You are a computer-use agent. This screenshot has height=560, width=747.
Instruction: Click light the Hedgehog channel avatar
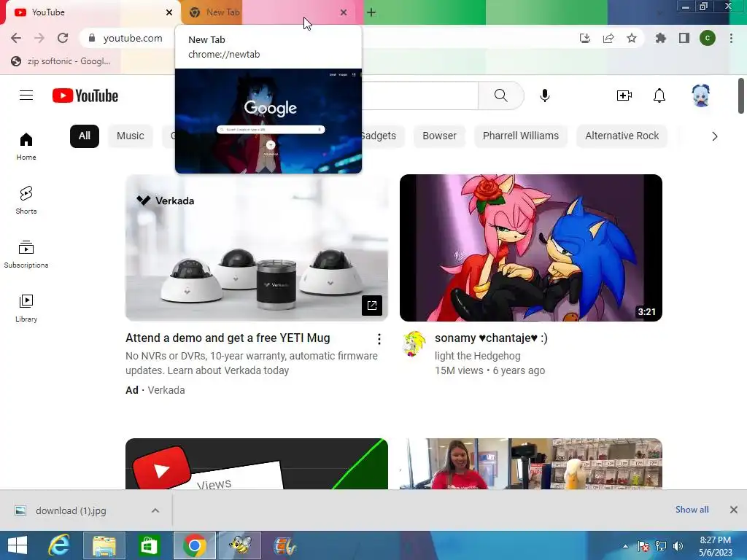click(414, 344)
